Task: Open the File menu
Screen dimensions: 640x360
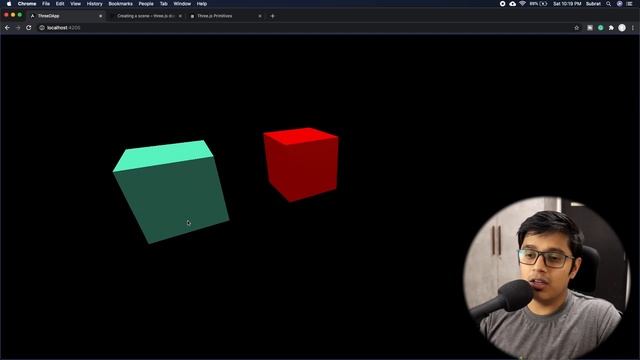Action: [x=46, y=4]
